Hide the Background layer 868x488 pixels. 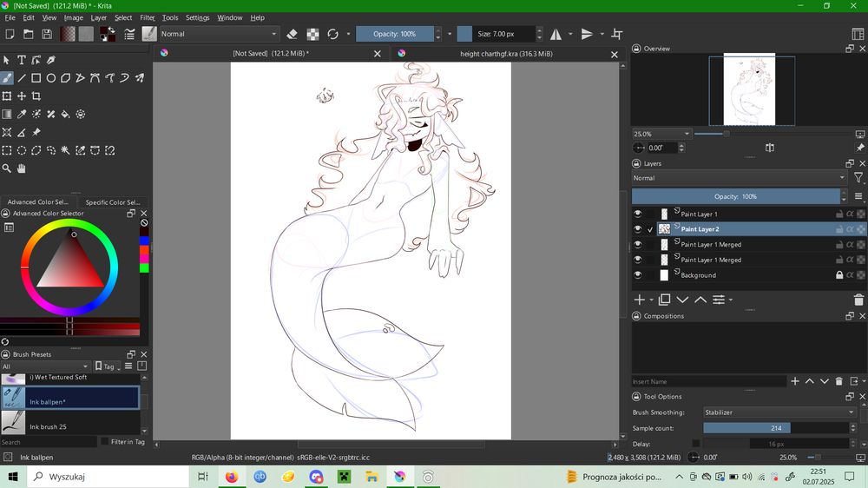(638, 275)
